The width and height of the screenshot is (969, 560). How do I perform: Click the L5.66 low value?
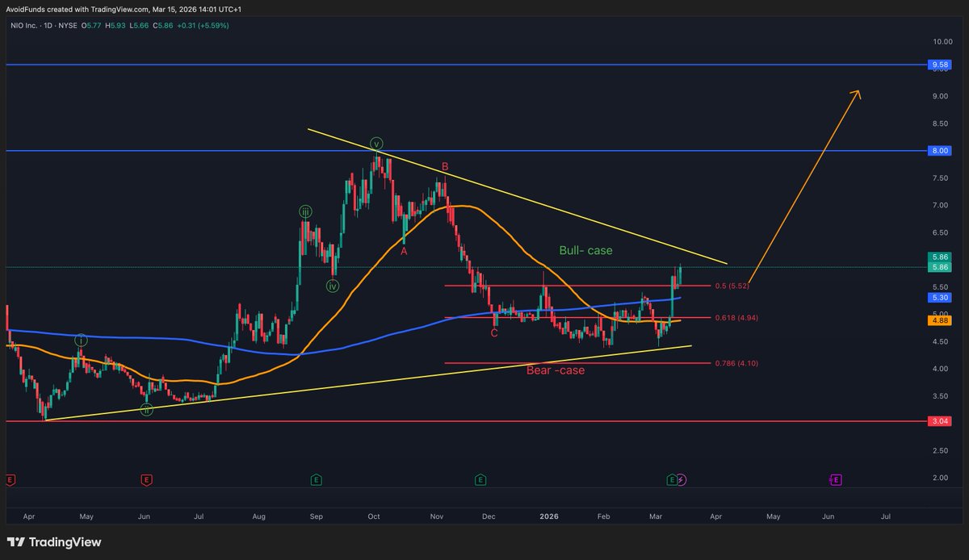pos(141,25)
